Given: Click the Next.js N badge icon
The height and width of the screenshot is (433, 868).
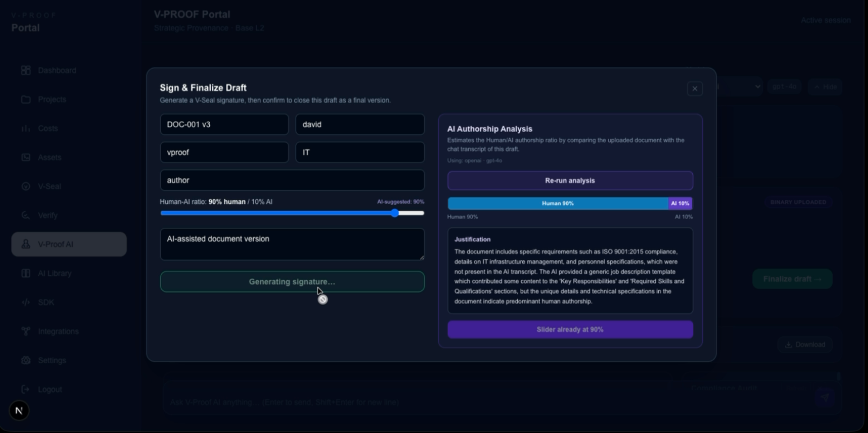Looking at the screenshot, I should tap(19, 411).
